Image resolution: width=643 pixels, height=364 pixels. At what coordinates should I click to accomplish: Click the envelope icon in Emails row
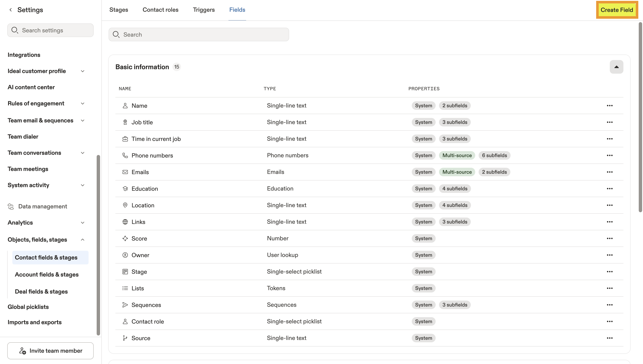pos(125,172)
